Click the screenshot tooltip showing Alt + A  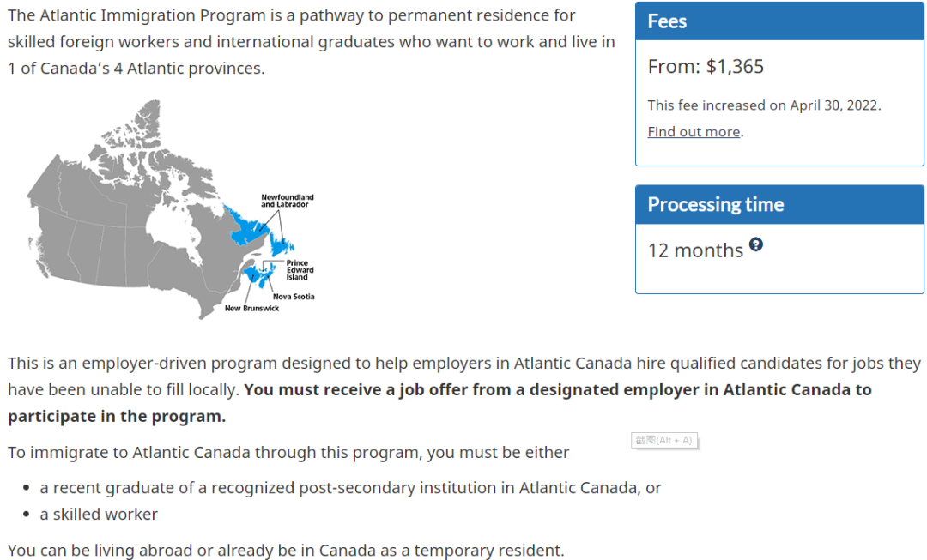663,440
